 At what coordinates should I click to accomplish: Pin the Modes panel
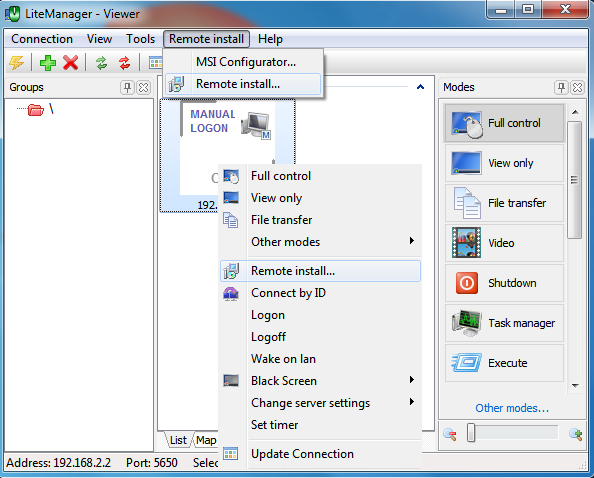coord(561,87)
